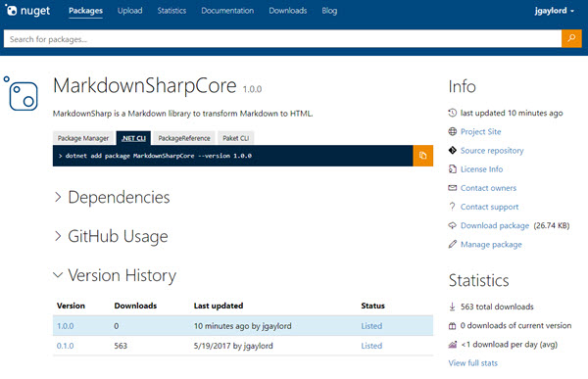This screenshot has width=588, height=379.
Task: Click Listed status for version 0.1.0
Action: click(x=371, y=346)
